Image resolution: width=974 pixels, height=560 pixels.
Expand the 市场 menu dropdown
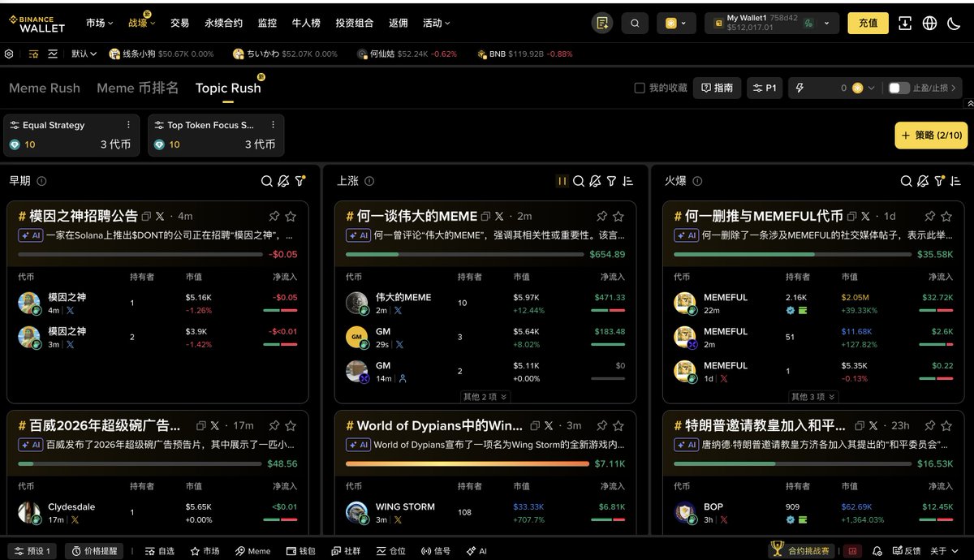tap(100, 23)
